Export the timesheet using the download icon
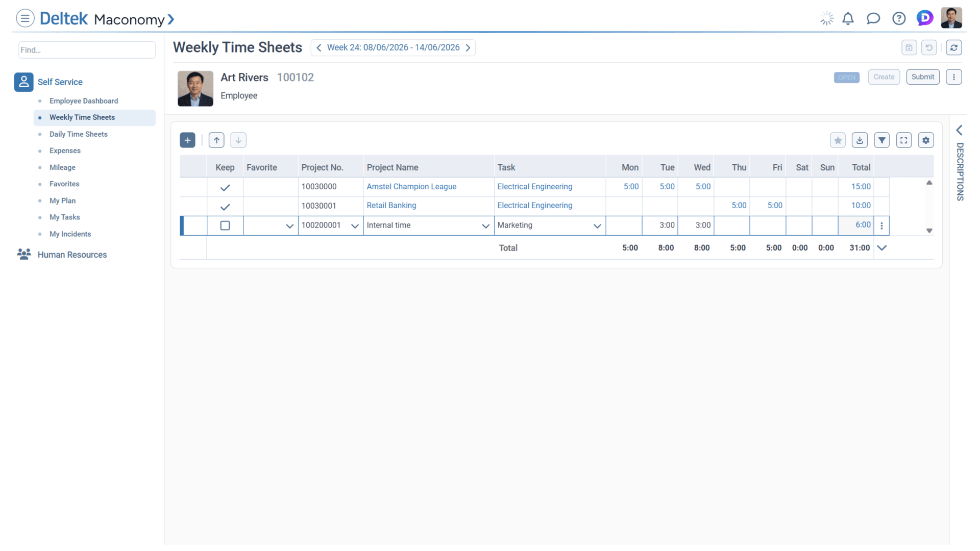This screenshot has width=980, height=551. coord(860,140)
